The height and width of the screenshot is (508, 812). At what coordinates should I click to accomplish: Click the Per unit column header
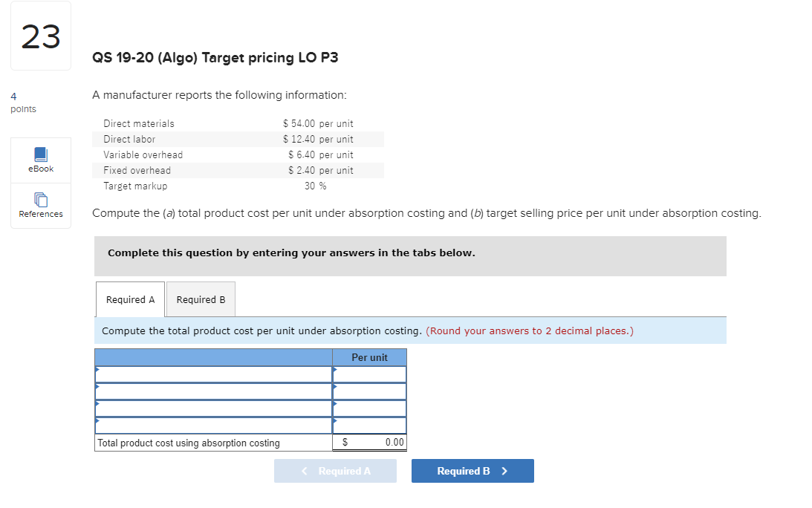pos(369,357)
